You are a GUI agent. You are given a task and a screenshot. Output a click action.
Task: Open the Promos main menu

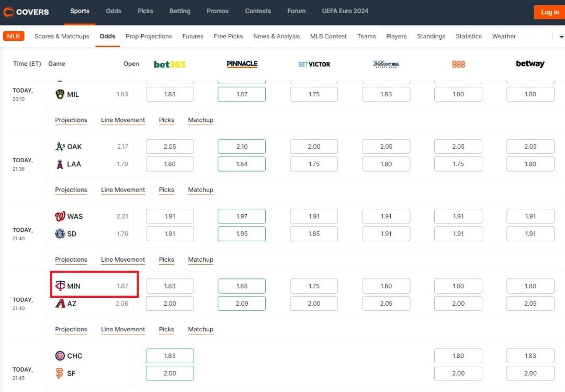click(218, 11)
